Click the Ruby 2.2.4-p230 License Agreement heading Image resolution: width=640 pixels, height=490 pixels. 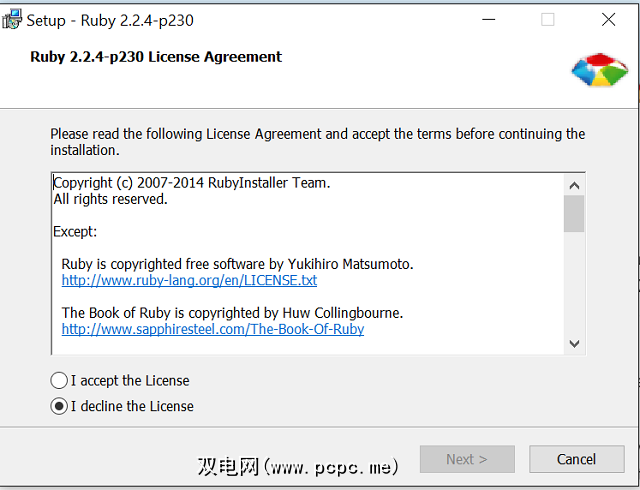coord(157,57)
